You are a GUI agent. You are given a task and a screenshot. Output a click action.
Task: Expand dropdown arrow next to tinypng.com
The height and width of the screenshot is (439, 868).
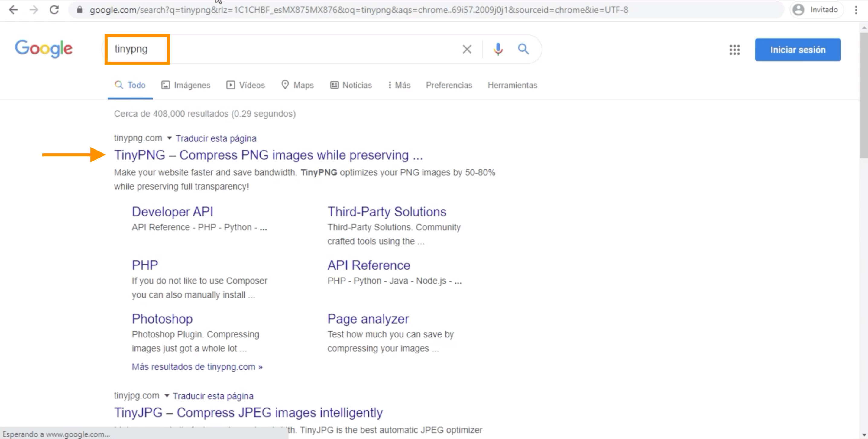pyautogui.click(x=170, y=138)
